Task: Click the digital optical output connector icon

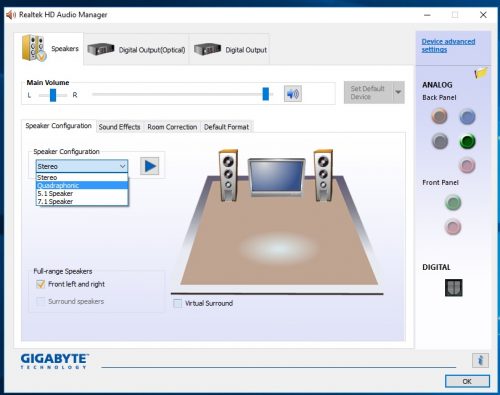Action: [454, 288]
